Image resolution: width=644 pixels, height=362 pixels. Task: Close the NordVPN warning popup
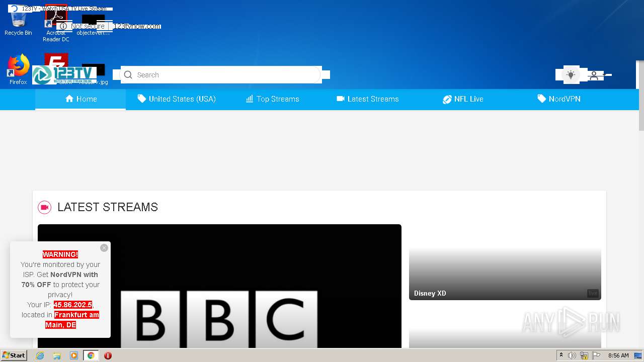pos(104,248)
